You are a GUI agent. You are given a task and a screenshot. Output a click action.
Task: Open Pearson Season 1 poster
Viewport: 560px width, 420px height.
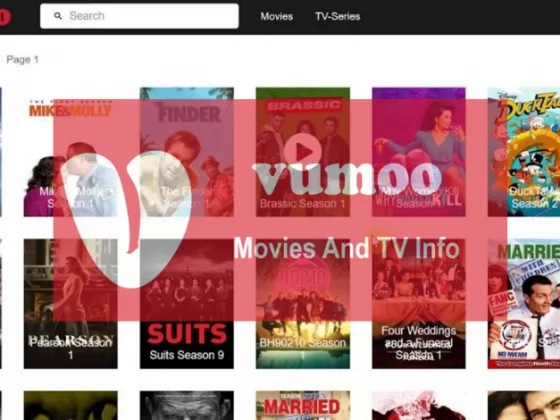(70, 304)
